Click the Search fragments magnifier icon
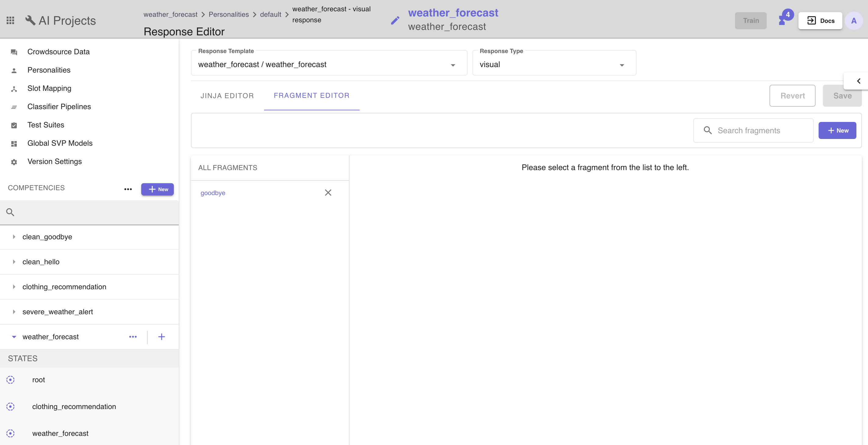Image resolution: width=868 pixels, height=445 pixels. 708,130
